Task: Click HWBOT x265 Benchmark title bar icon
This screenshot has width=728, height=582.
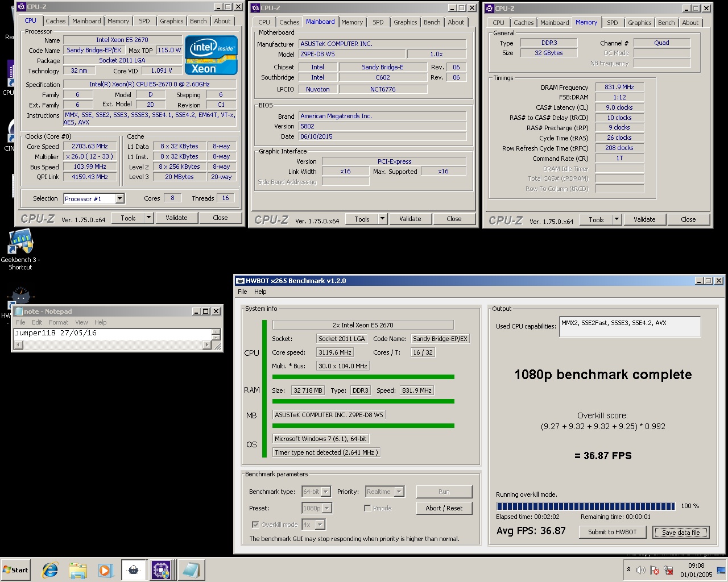Action: coord(240,280)
